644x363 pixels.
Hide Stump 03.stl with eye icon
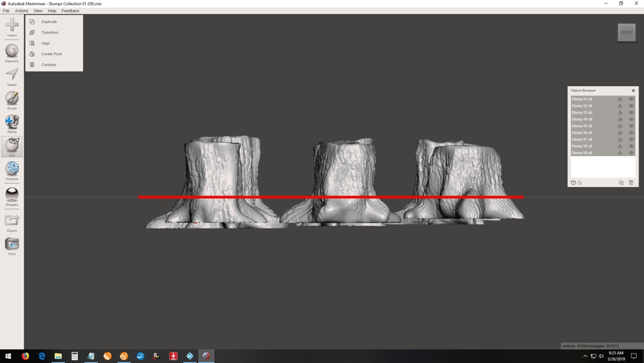pyautogui.click(x=631, y=113)
